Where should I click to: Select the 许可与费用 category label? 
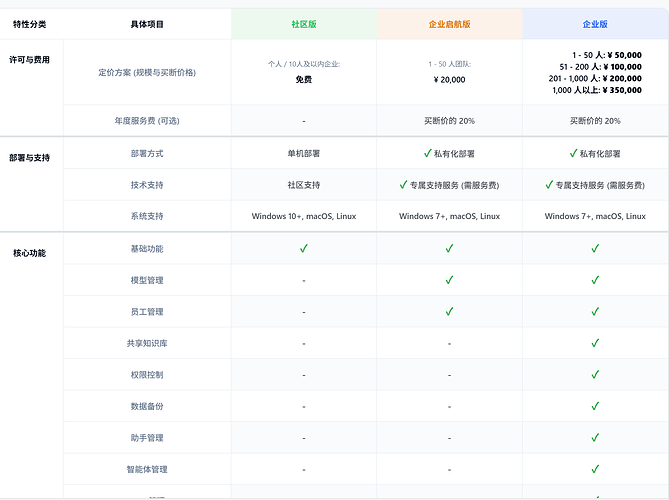click(29, 60)
